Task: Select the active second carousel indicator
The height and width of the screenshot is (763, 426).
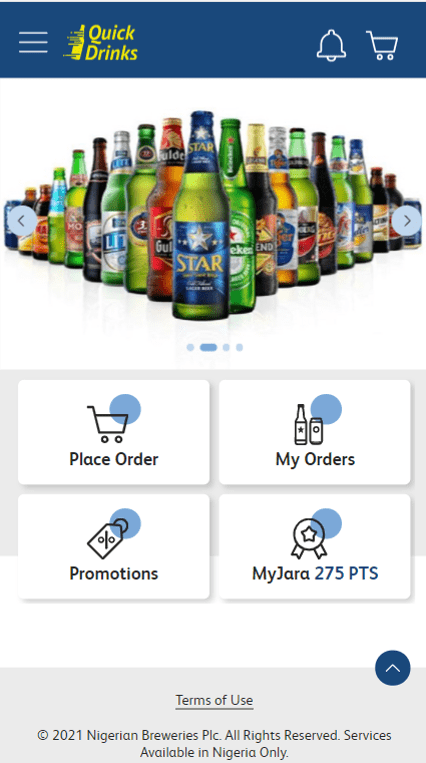Action: click(x=208, y=347)
